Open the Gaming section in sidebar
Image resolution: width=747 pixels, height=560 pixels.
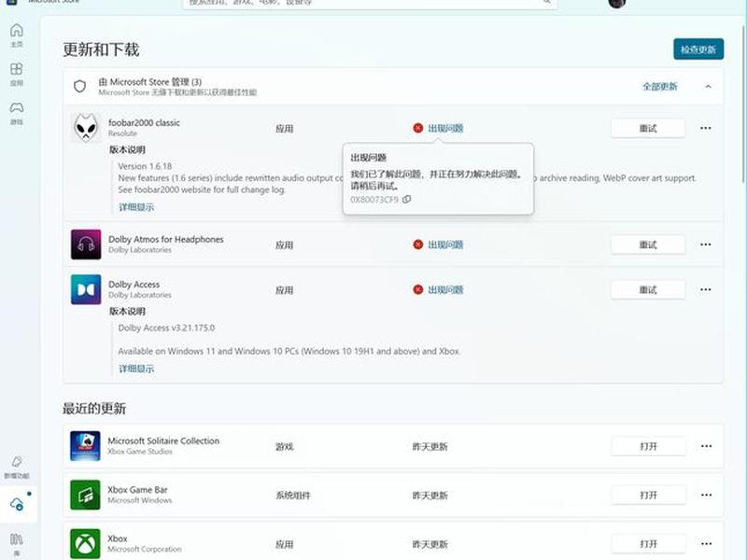[17, 113]
